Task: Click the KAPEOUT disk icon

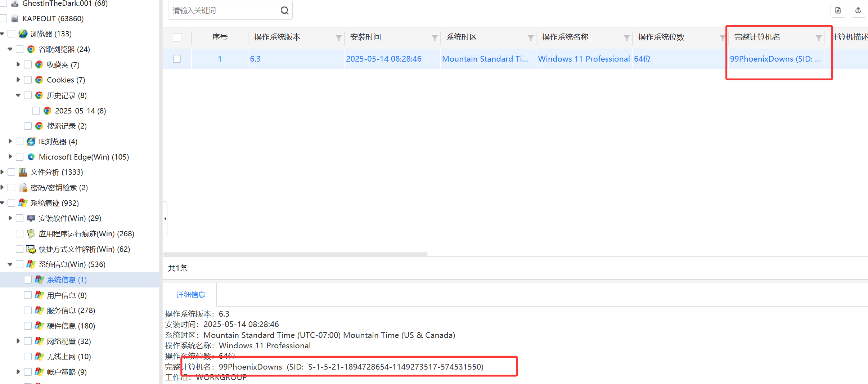Action: [15, 18]
